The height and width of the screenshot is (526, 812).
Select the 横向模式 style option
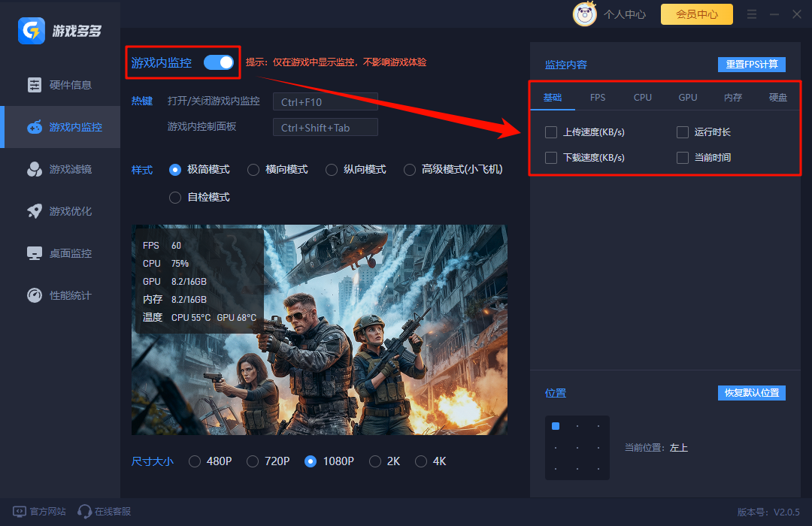(x=253, y=170)
